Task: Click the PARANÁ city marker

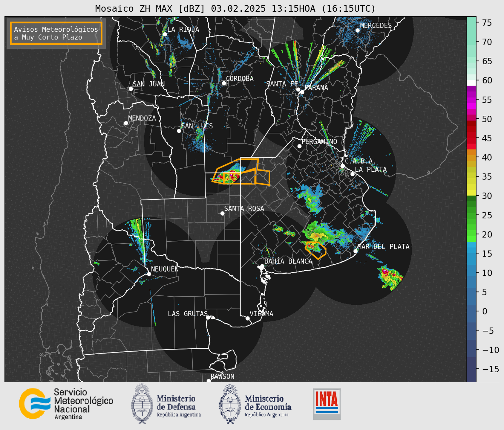Action: [302, 92]
